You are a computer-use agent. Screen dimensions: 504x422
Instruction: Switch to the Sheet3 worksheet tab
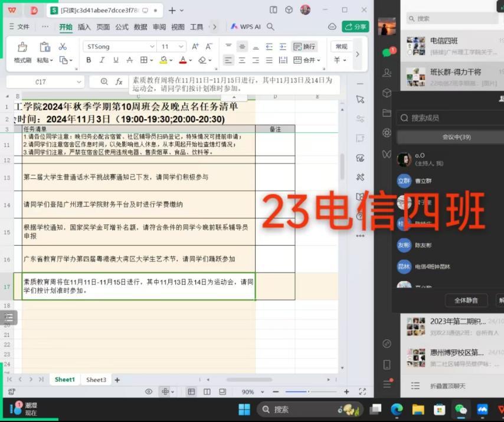(x=96, y=380)
